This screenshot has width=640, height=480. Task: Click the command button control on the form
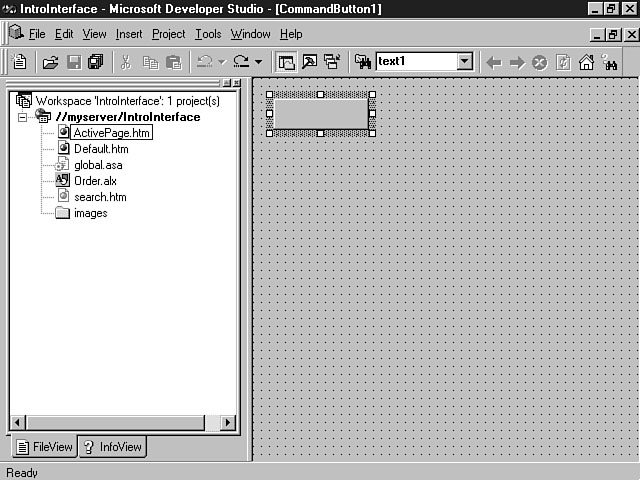(x=320, y=114)
